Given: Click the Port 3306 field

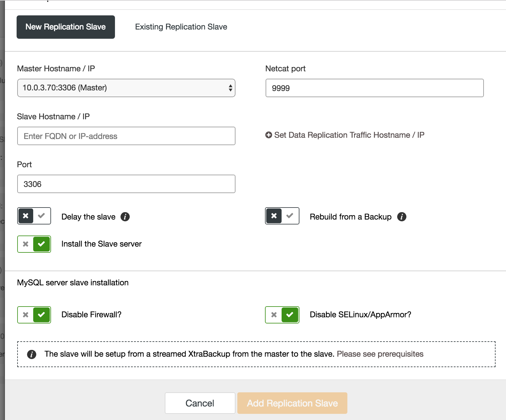Looking at the screenshot, I should (x=126, y=184).
